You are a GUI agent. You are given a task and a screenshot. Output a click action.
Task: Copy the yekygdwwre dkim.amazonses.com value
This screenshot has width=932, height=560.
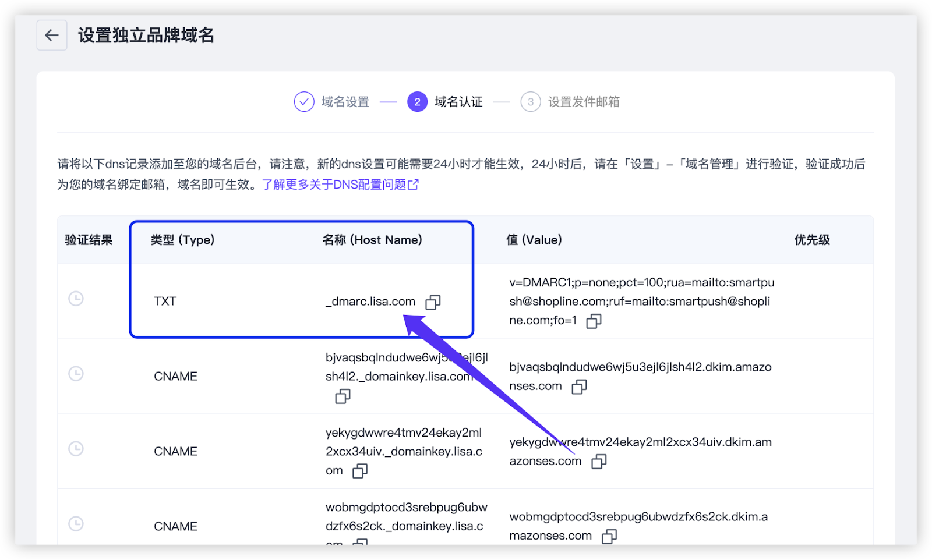(599, 462)
